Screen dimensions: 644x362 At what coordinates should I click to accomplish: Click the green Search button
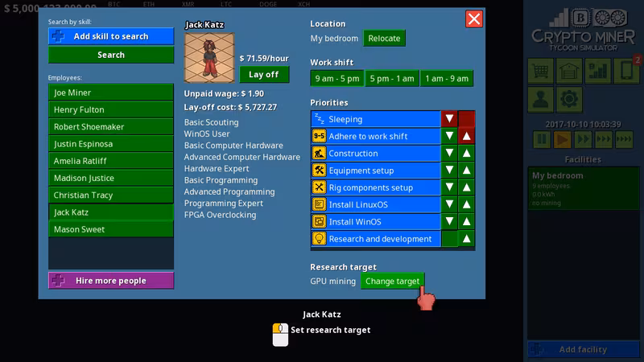coord(111,55)
